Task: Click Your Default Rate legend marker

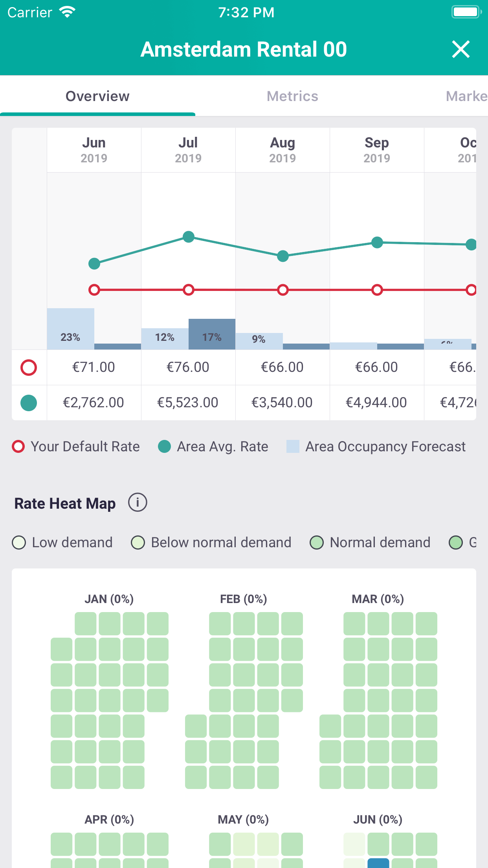Action: point(18,447)
